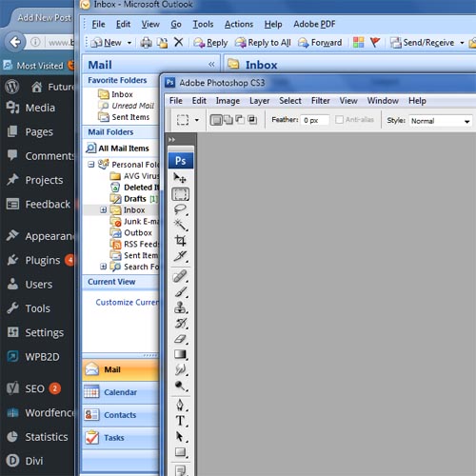Open the Send/Receive dropdown arrow
Viewport: 476px width, 476px height.
point(462,43)
